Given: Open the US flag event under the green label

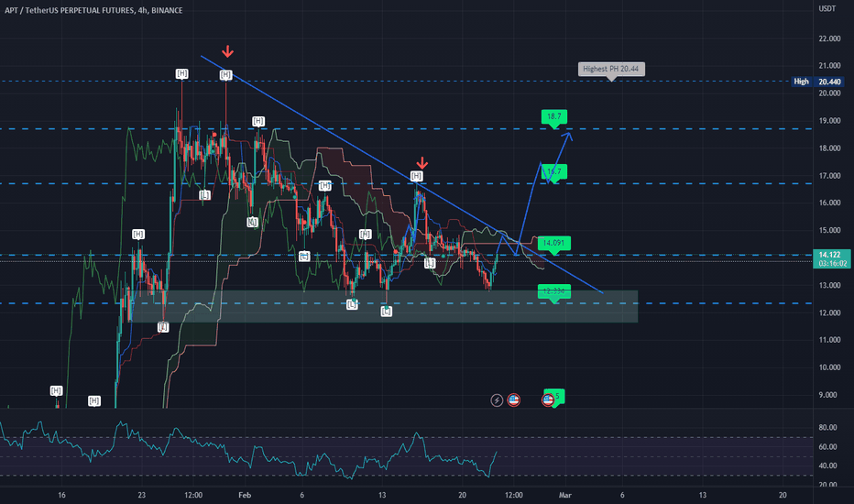Looking at the screenshot, I should 548,400.
